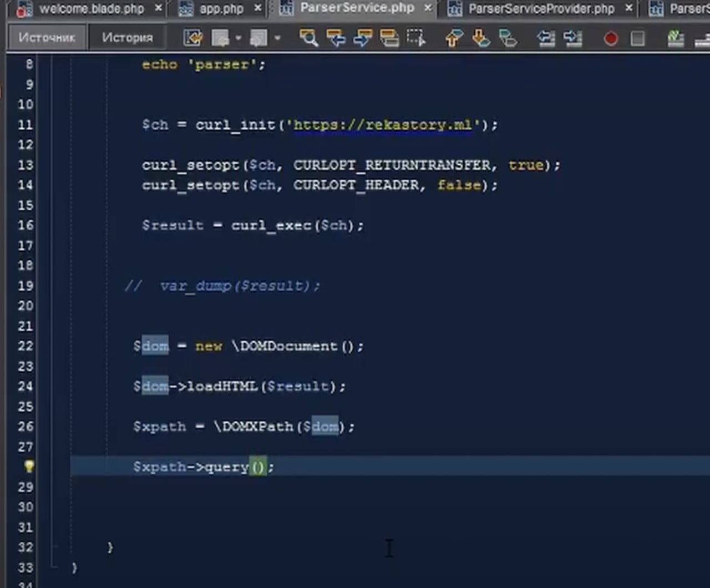This screenshot has width=710, height=588.
Task: Toggle rectangular selection mode
Action: (x=416, y=38)
